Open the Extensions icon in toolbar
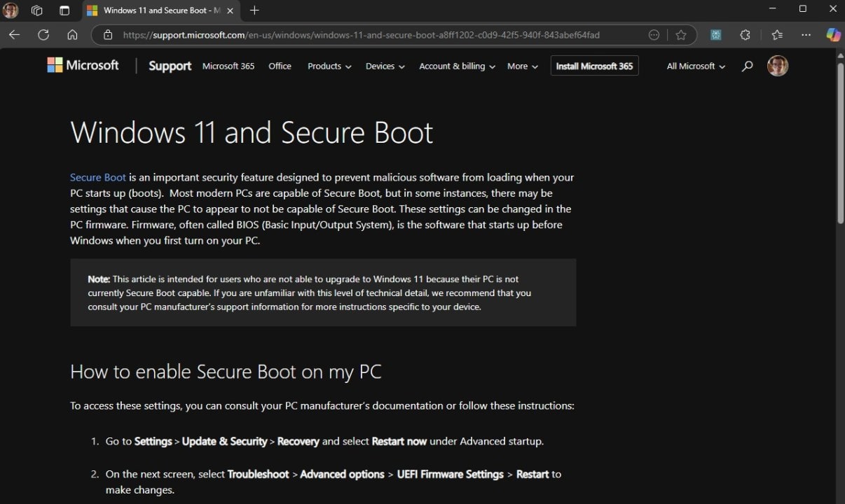The image size is (845, 504). [745, 34]
